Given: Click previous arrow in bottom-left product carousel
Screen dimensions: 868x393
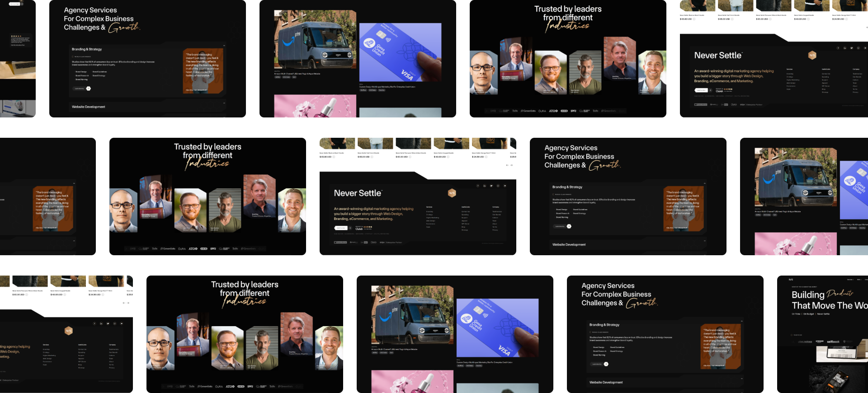Looking at the screenshot, I should [124, 303].
